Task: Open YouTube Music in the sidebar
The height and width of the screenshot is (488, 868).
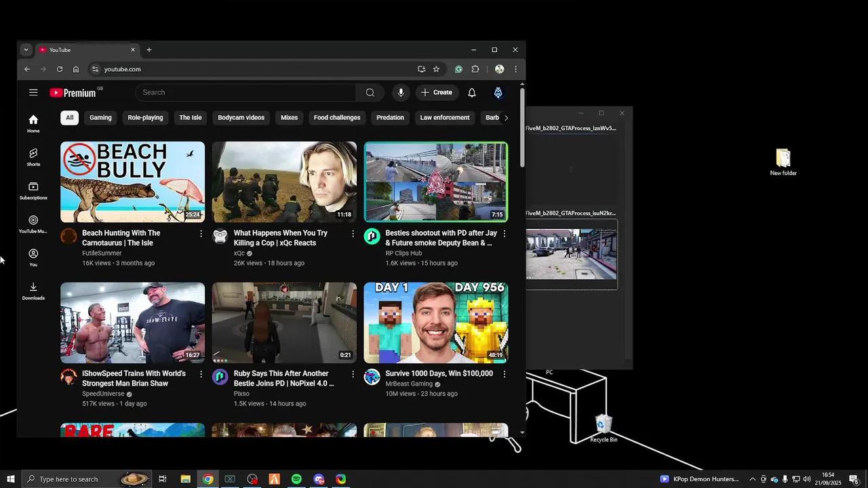Action: 33,224
